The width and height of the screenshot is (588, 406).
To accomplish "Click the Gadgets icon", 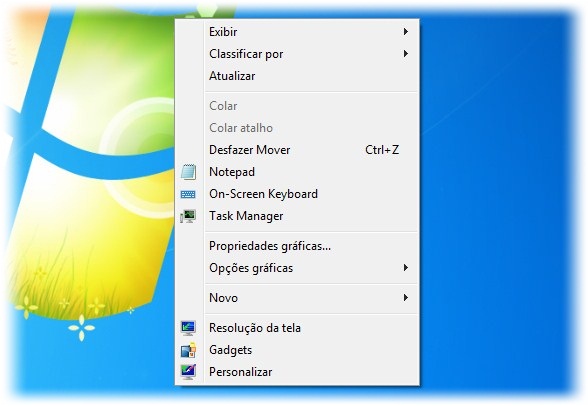I will 188,350.
